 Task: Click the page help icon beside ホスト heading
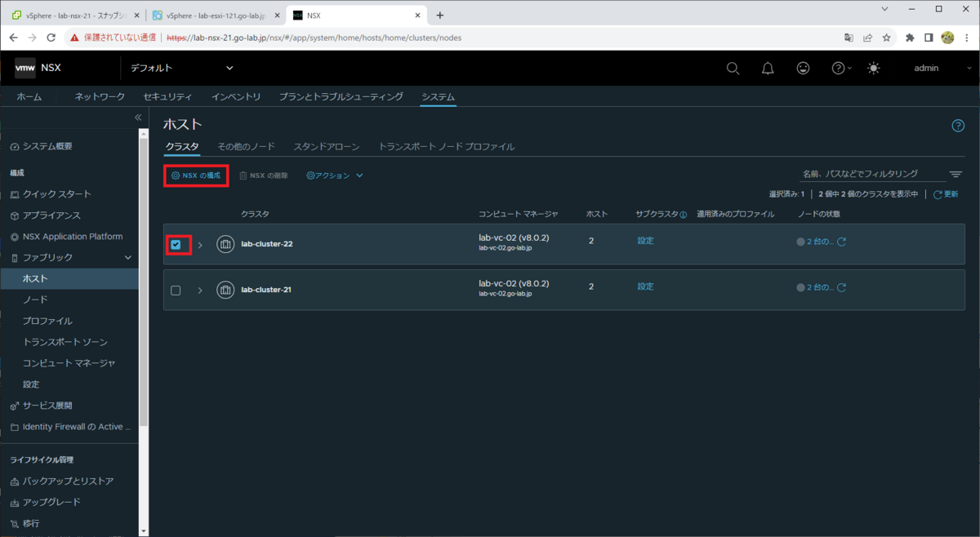958,126
